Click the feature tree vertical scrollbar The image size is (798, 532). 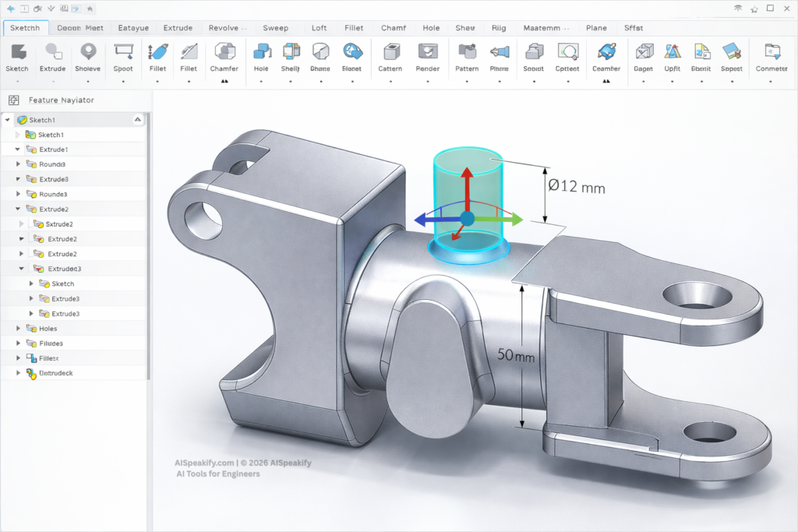tap(149, 234)
